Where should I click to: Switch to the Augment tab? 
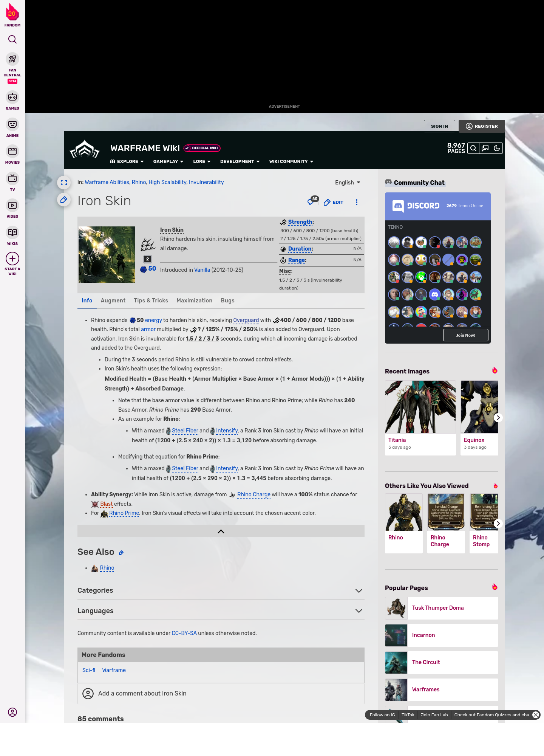pos(113,301)
